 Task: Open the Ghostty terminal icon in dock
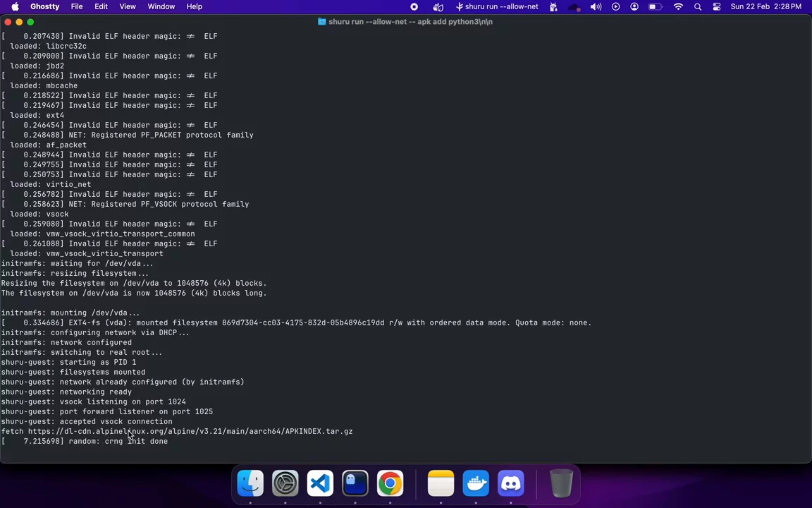click(x=355, y=483)
